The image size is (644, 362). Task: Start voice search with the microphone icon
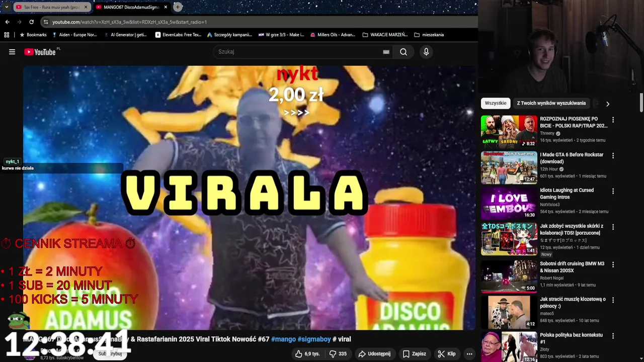click(426, 52)
